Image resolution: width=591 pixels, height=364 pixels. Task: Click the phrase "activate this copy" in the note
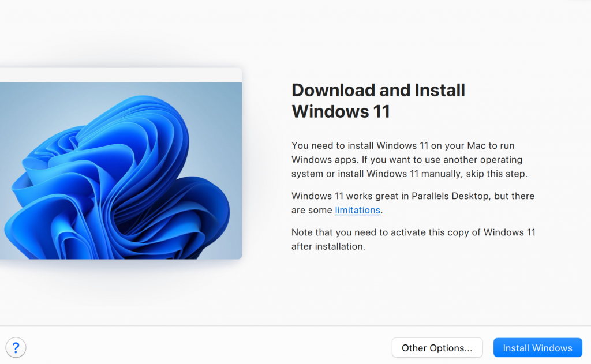point(417,232)
